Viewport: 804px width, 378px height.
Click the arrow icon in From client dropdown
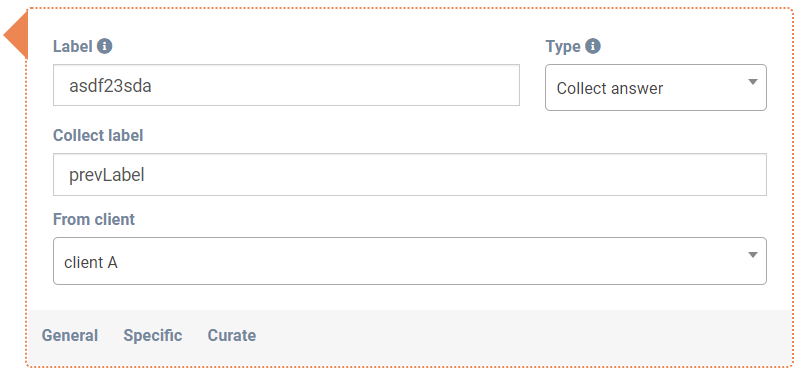tap(753, 255)
